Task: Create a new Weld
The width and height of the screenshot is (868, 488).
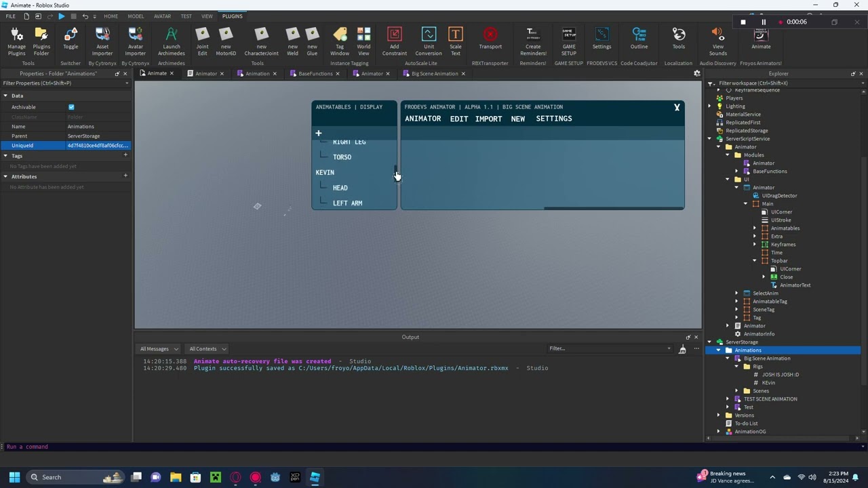Action: (292, 42)
